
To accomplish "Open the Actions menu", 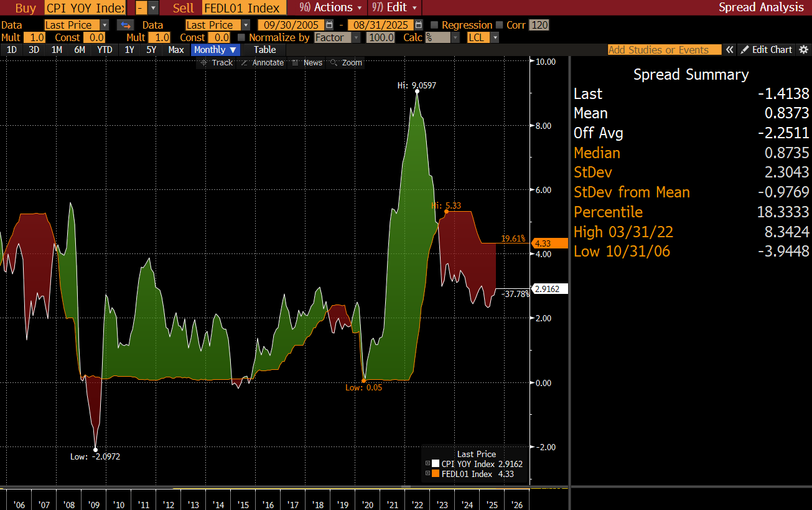I will (330, 7).
